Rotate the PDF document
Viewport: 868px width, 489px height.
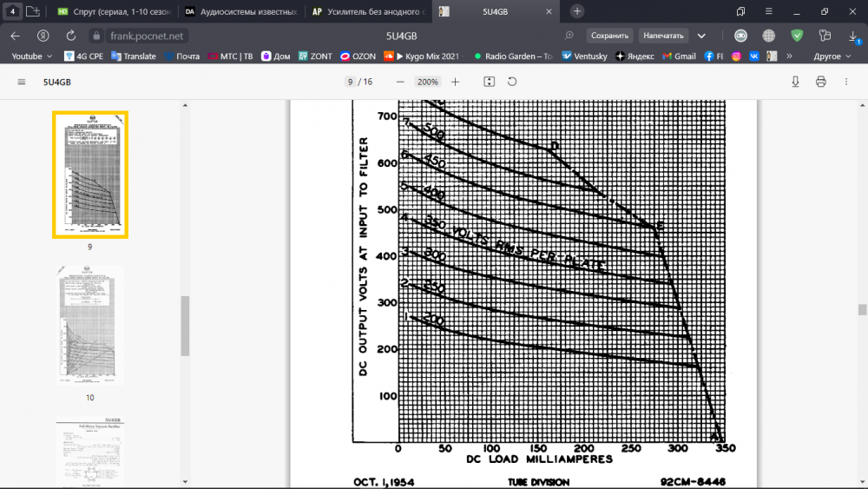click(x=512, y=82)
